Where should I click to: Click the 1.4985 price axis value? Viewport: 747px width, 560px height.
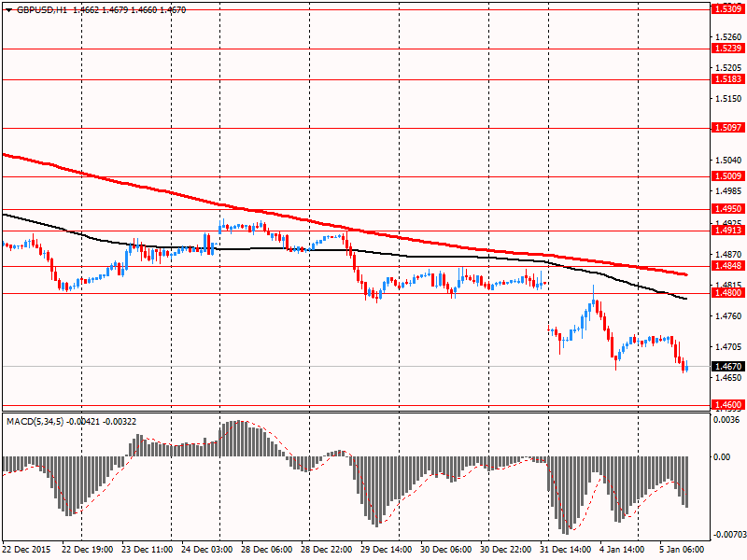coord(729,191)
